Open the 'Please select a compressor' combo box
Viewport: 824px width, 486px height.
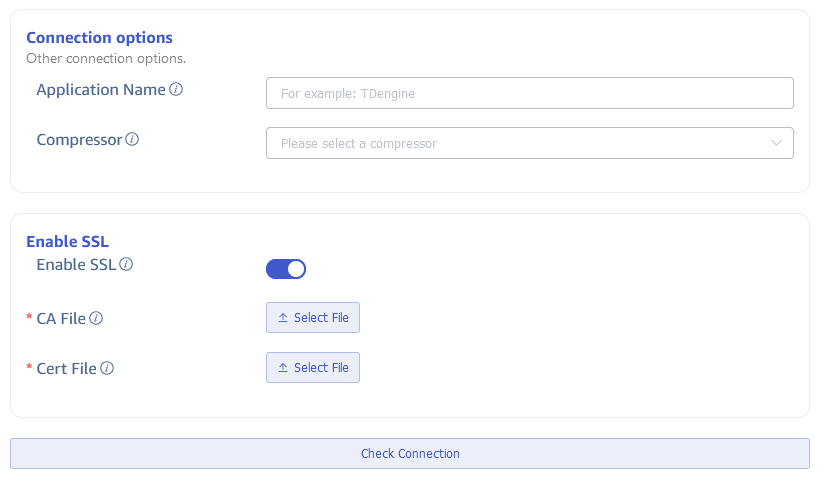pos(520,143)
